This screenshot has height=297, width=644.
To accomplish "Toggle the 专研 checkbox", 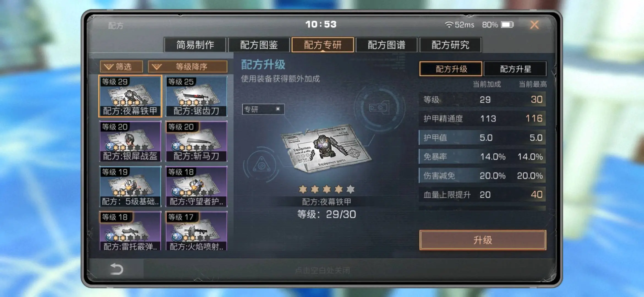I will pyautogui.click(x=278, y=109).
